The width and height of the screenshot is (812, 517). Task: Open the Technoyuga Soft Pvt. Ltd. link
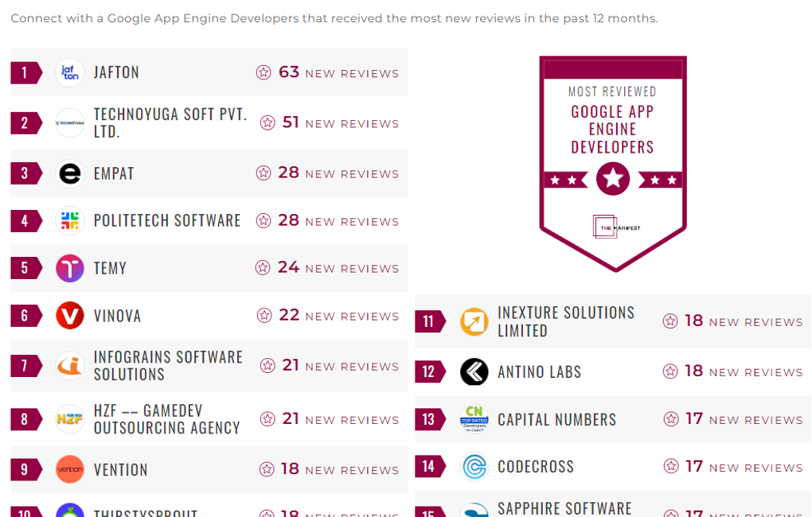point(170,123)
